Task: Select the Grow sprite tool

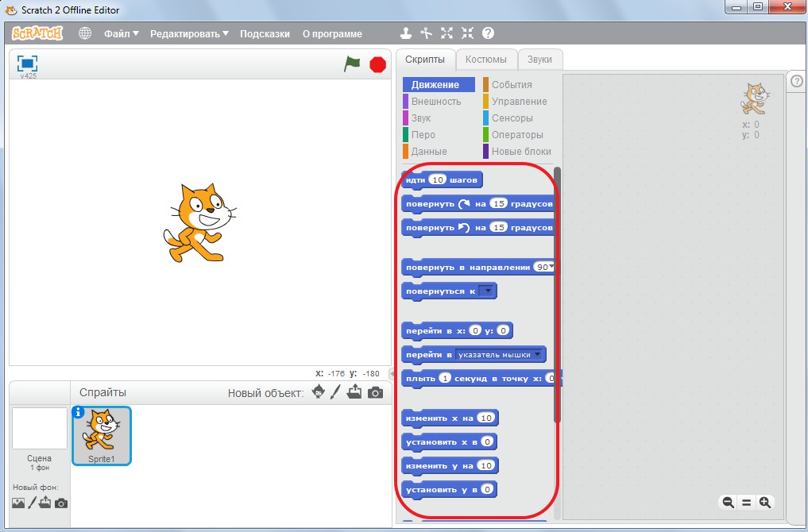Action: point(447,33)
